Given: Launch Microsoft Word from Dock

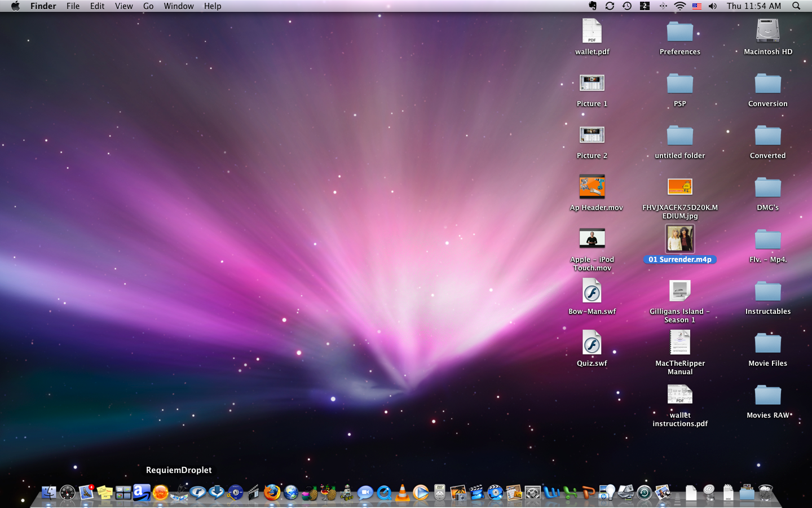Looking at the screenshot, I should [551, 493].
